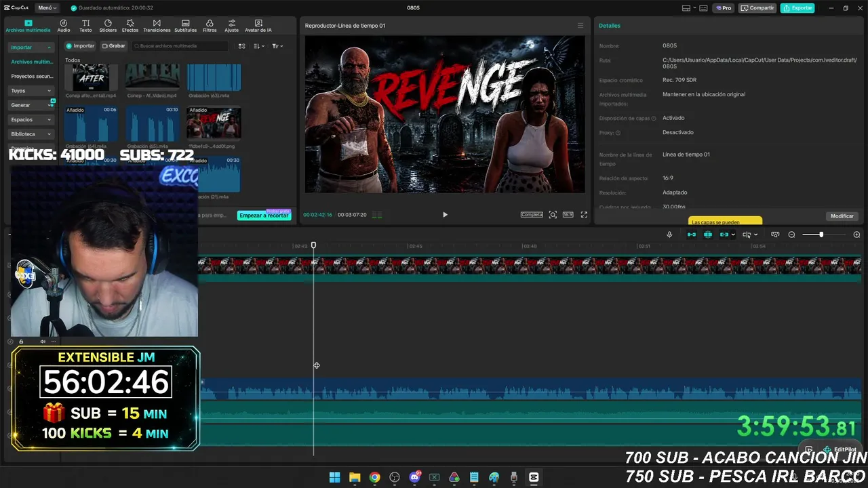Viewport: 868px width, 488px height.
Task: Click the Exportar button
Action: [x=797, y=8]
